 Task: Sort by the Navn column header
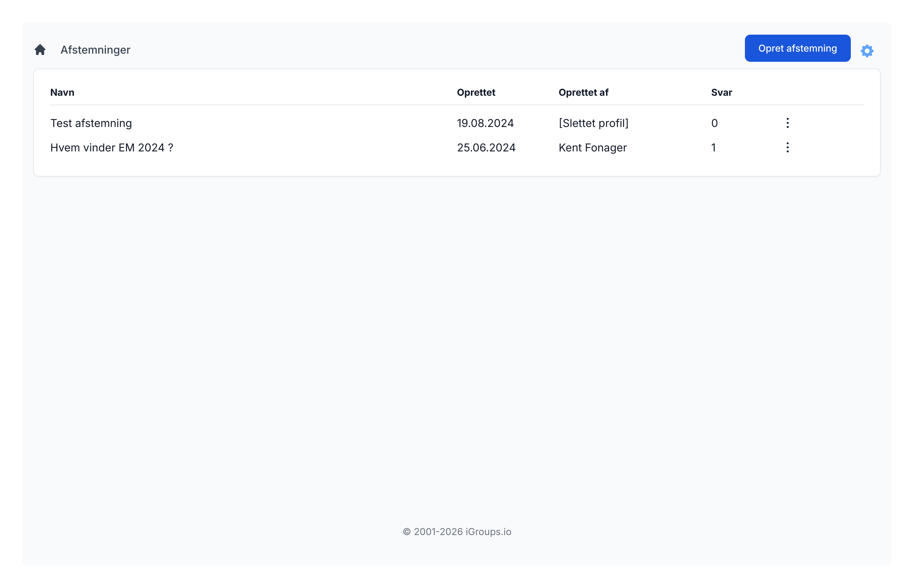[x=62, y=92]
